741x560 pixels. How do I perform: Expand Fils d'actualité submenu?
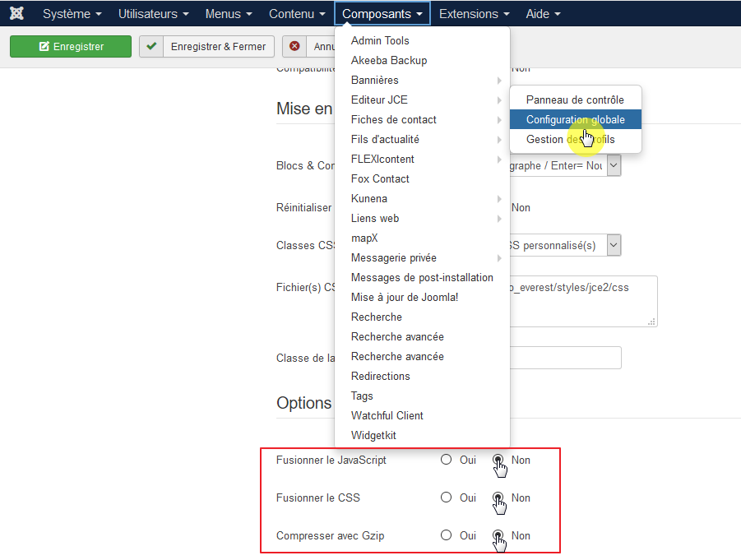422,140
